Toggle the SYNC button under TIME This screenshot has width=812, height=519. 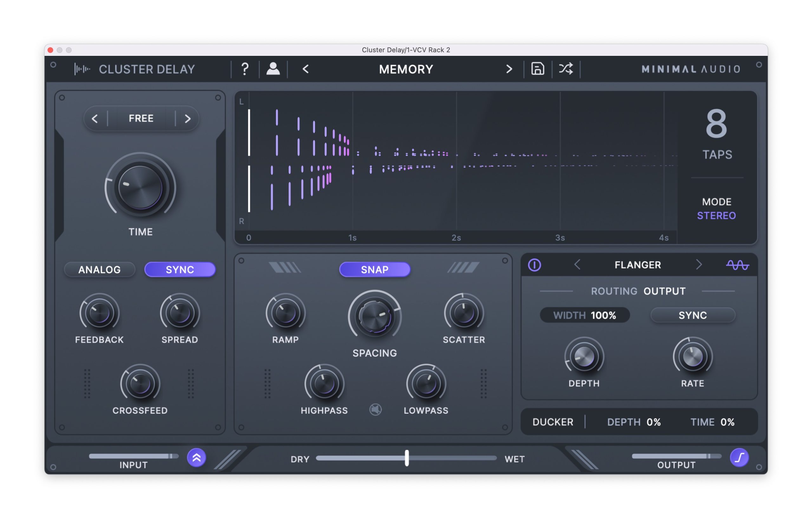tap(180, 269)
